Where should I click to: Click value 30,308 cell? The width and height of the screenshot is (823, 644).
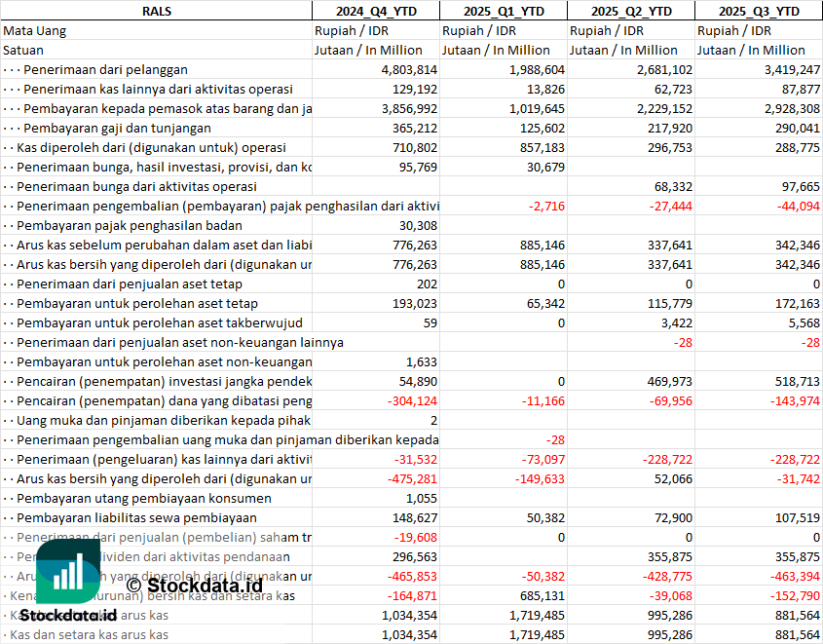(x=376, y=225)
